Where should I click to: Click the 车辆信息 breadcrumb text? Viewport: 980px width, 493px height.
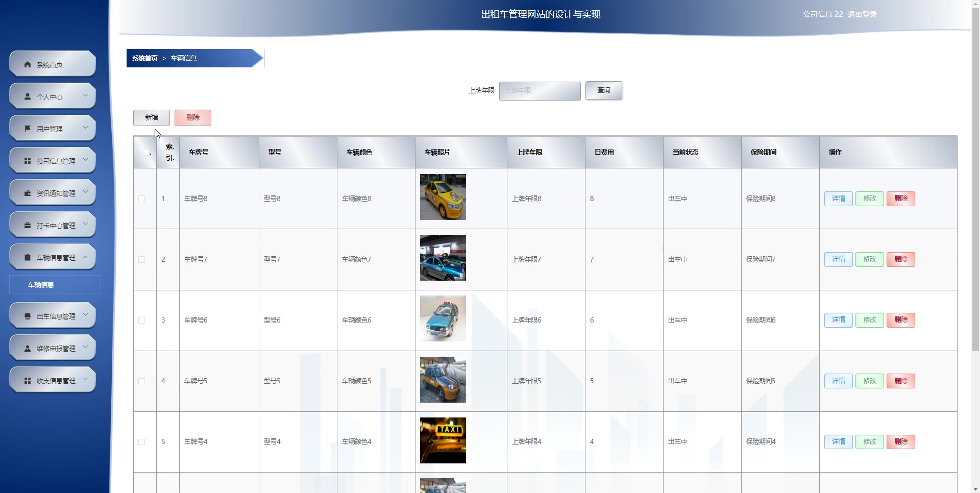[x=184, y=58]
